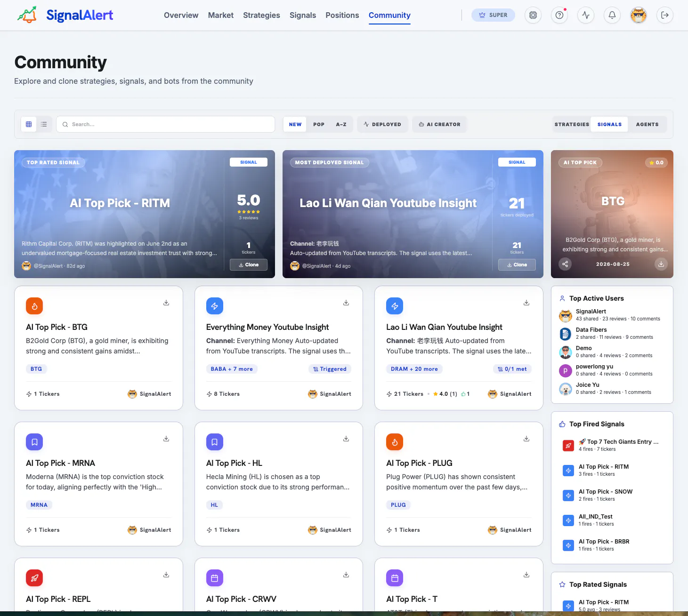The height and width of the screenshot is (616, 688).
Task: Open Joice Yu user entry
Action: [612, 388]
